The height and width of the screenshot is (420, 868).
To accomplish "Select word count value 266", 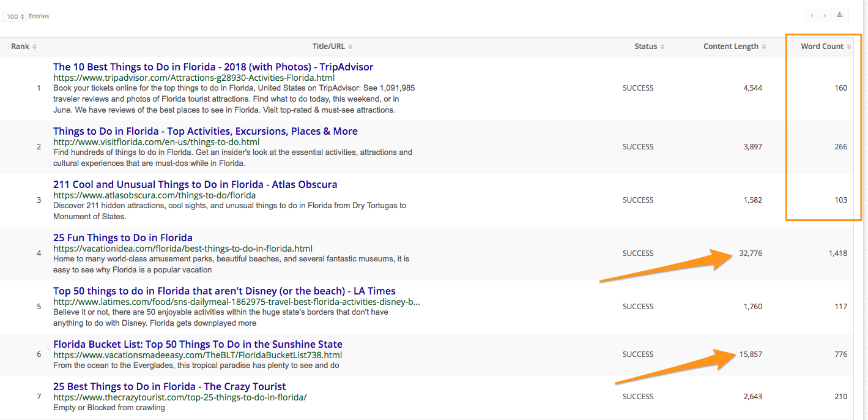I will 841,147.
